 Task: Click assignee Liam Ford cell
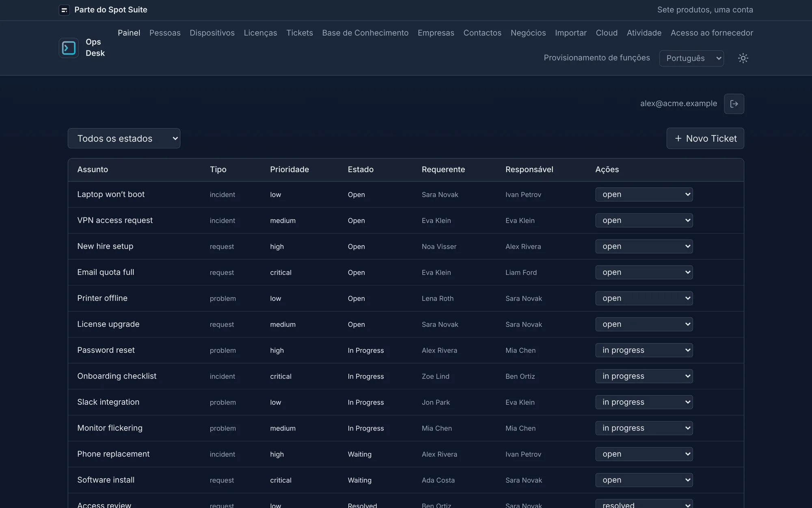[x=521, y=273]
